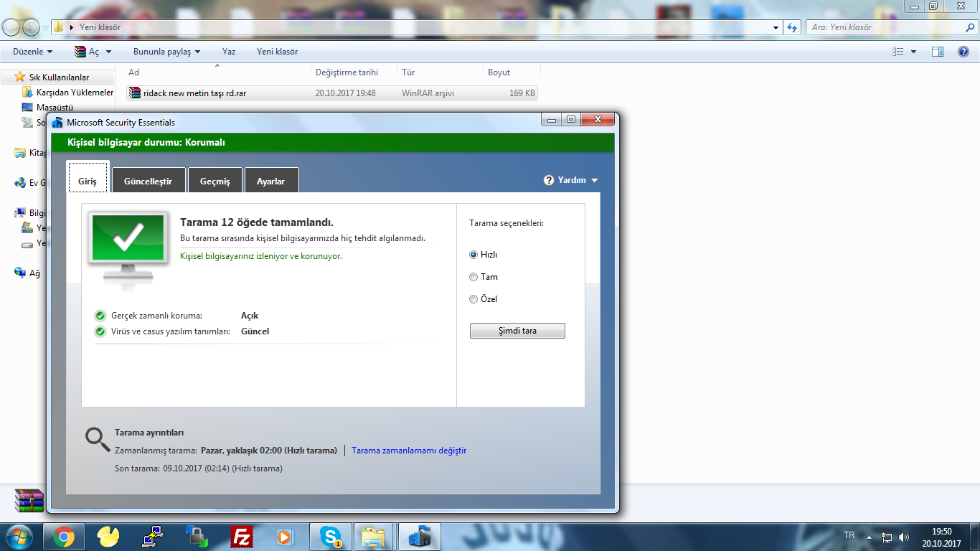Open WinSCP padlock icon on taskbar

point(197,537)
